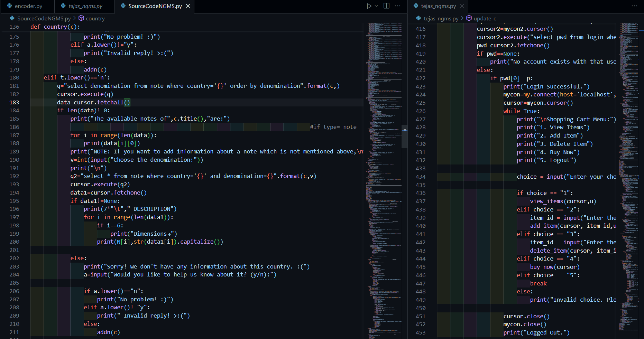
Task: Click line number 183 in left gutter
Action: pos(14,102)
